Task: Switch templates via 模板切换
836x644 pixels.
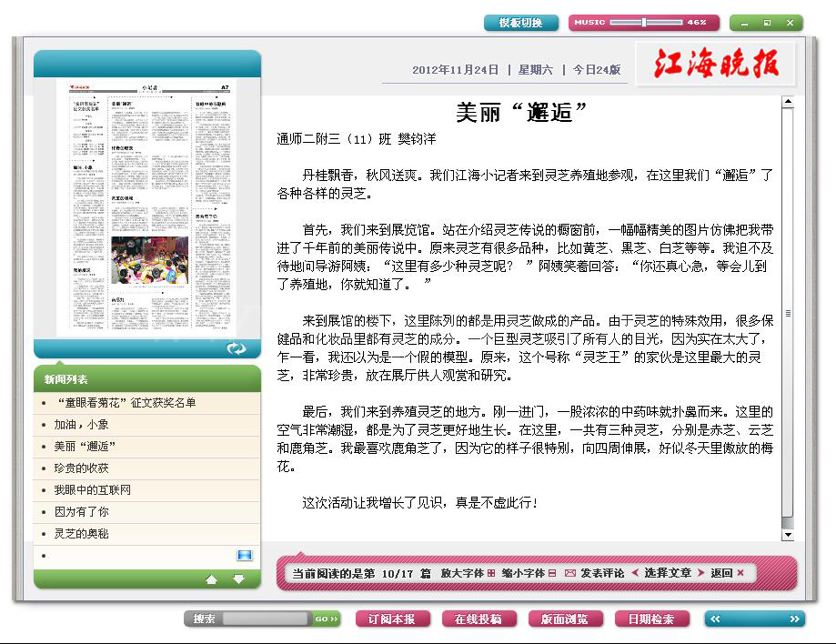Action: [521, 23]
